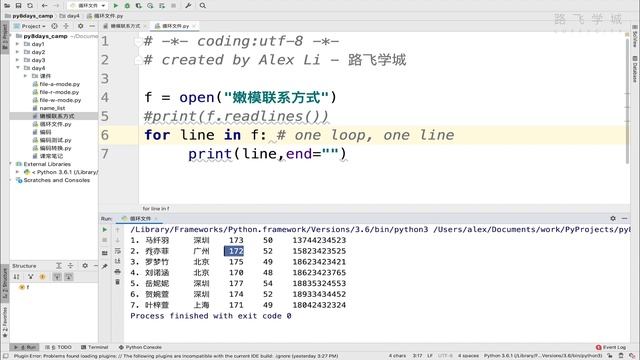The width and height of the screenshot is (640, 360).
Task: Open the Run tool window tab
Action: pos(24,347)
